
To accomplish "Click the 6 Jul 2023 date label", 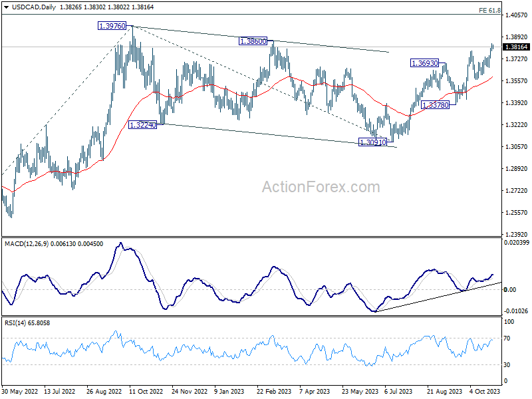I will coord(398,392).
